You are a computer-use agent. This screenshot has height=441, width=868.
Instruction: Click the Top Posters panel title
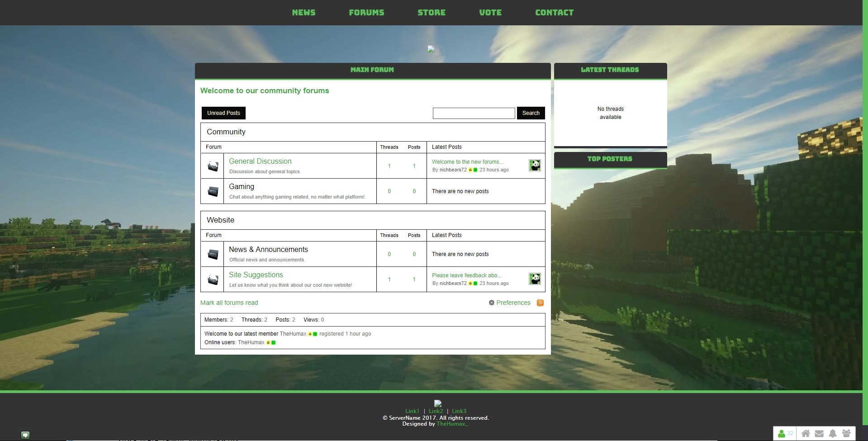[610, 159]
